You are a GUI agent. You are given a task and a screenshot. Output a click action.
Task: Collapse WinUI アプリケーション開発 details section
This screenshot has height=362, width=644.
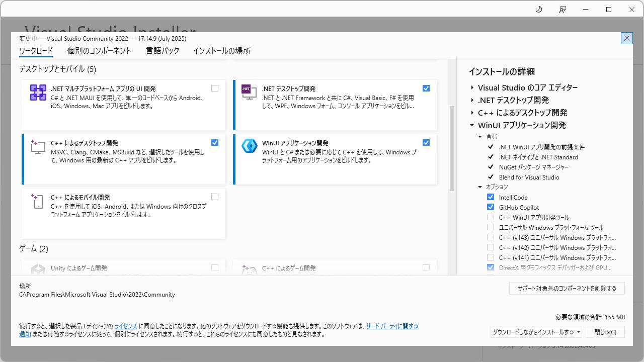click(x=472, y=125)
